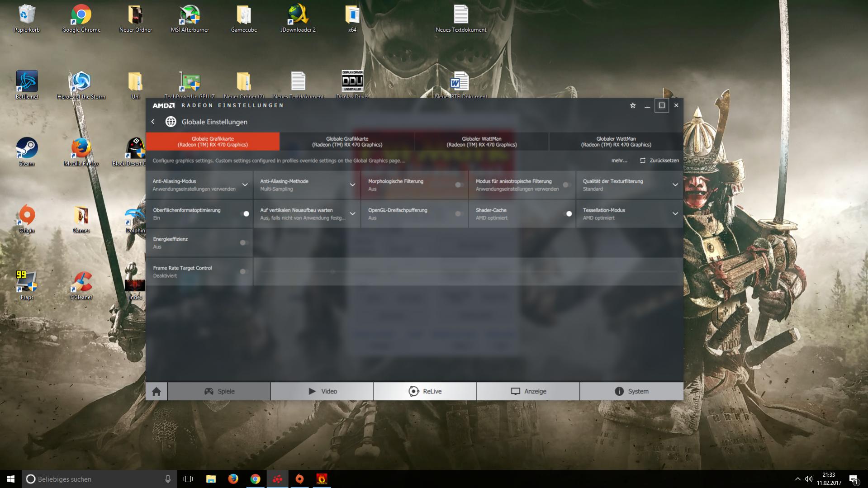
Task: Expand Auf vertikalen Neuaufbau warten dropdown
Action: (352, 213)
